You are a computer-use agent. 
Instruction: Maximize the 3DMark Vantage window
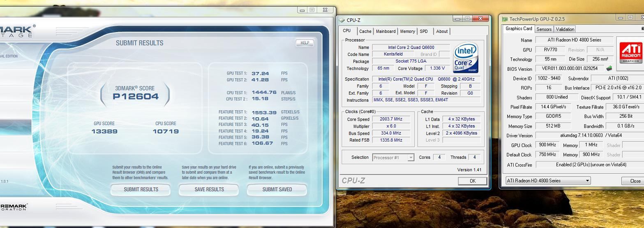coord(312,10)
